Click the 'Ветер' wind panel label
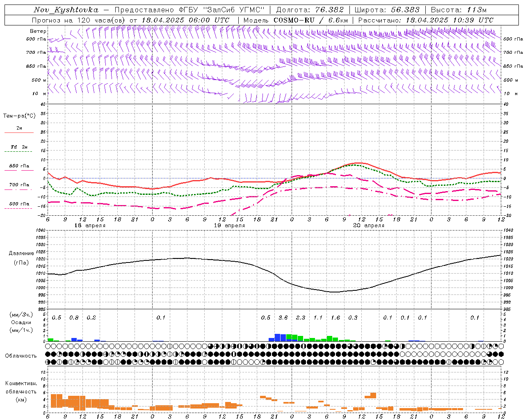The height and width of the screenshot is (420, 525). coord(38,31)
